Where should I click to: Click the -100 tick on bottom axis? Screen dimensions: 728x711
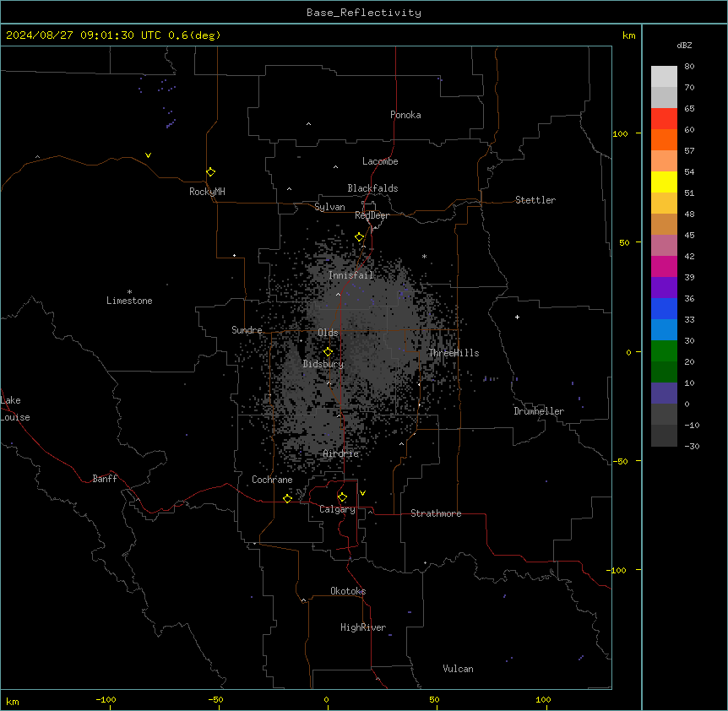pyautogui.click(x=106, y=699)
